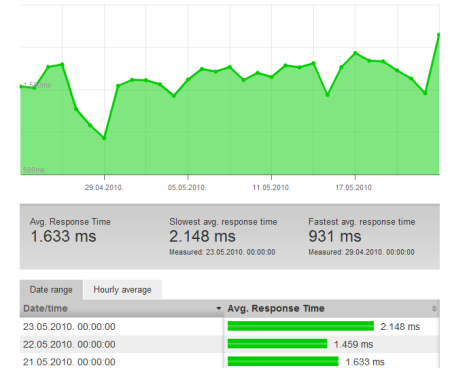Click the chart data point above 17.05.2010
This screenshot has height=368, width=450.
(355, 53)
